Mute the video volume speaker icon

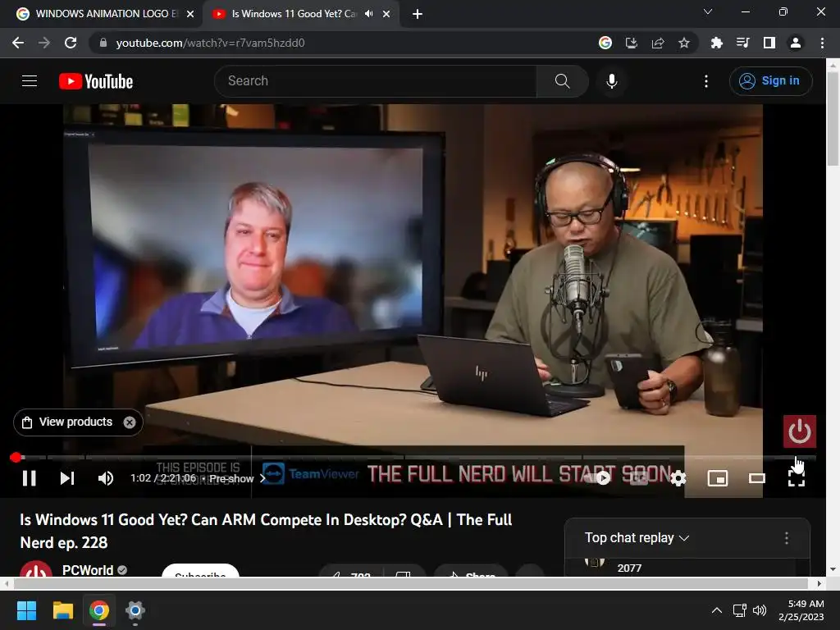(x=106, y=478)
